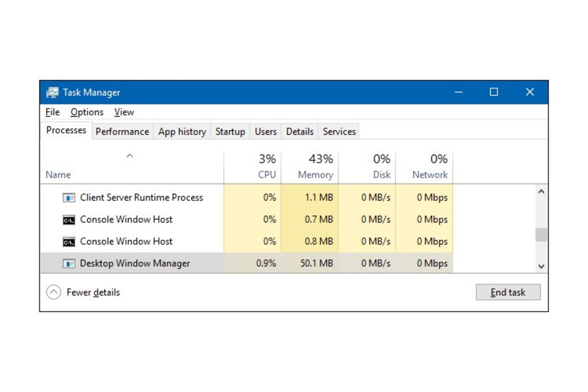Switch to the Performance tab

122,131
